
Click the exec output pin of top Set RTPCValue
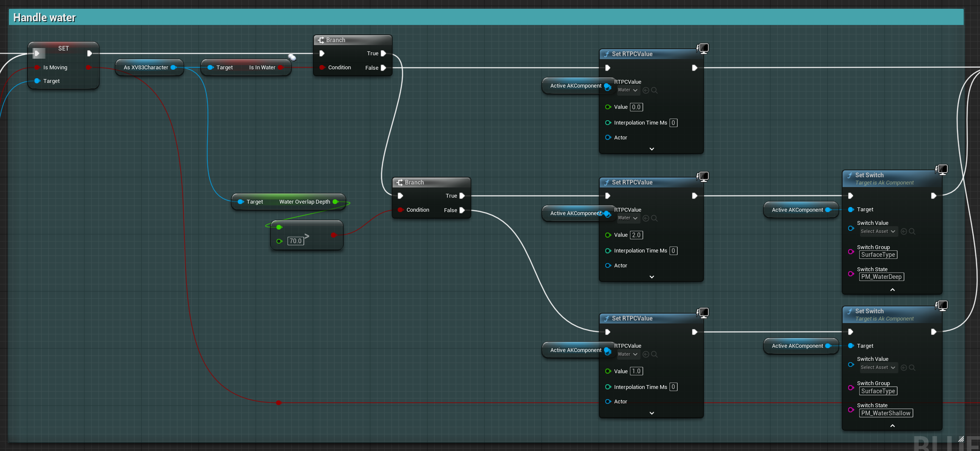click(x=694, y=68)
